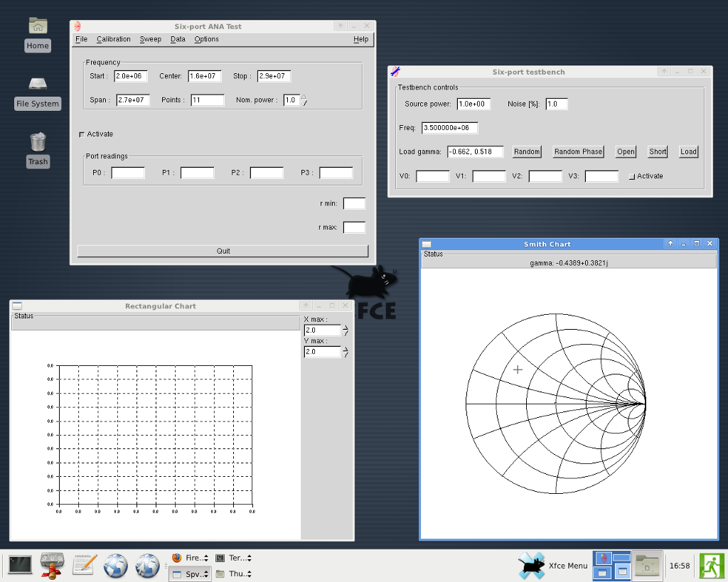This screenshot has width=728, height=582.
Task: Launch the terminal from the taskbar panel
Action: click(19, 565)
